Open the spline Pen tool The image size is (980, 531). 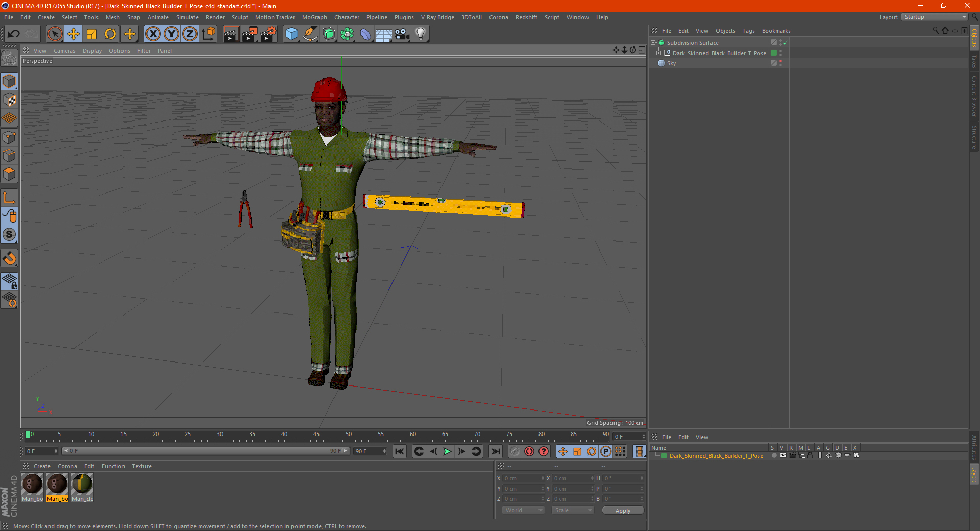(x=310, y=34)
